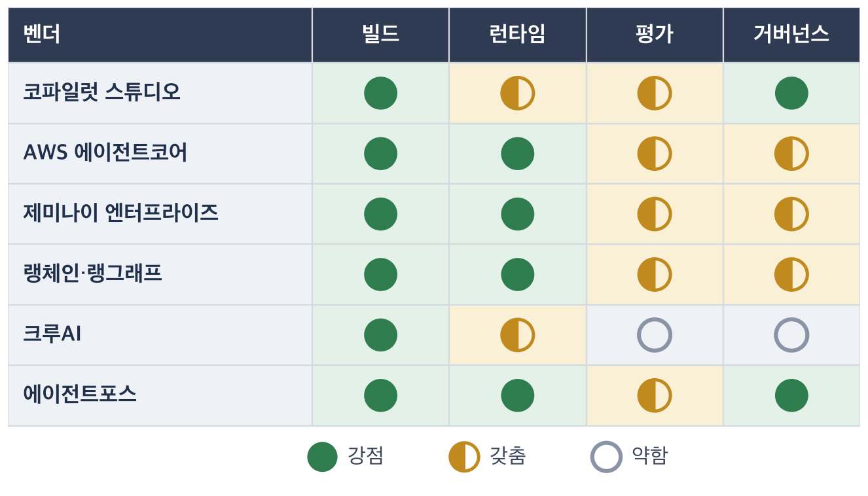Select the empty 거버넌스 ring for 크루AI
The width and height of the screenshot is (868, 496).
[x=791, y=335]
